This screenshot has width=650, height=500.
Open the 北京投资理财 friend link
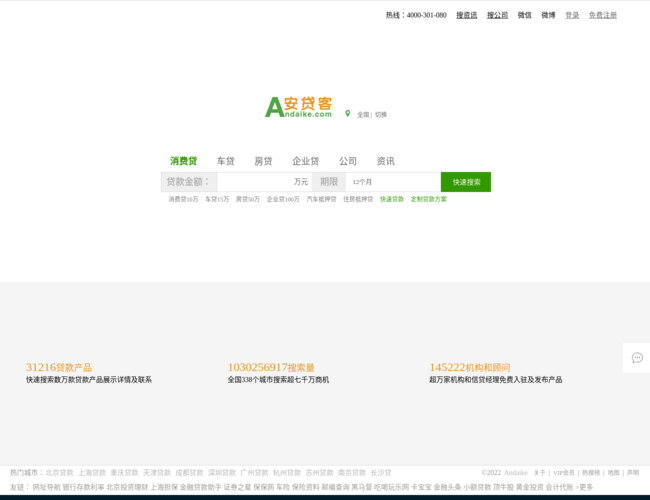tap(127, 487)
